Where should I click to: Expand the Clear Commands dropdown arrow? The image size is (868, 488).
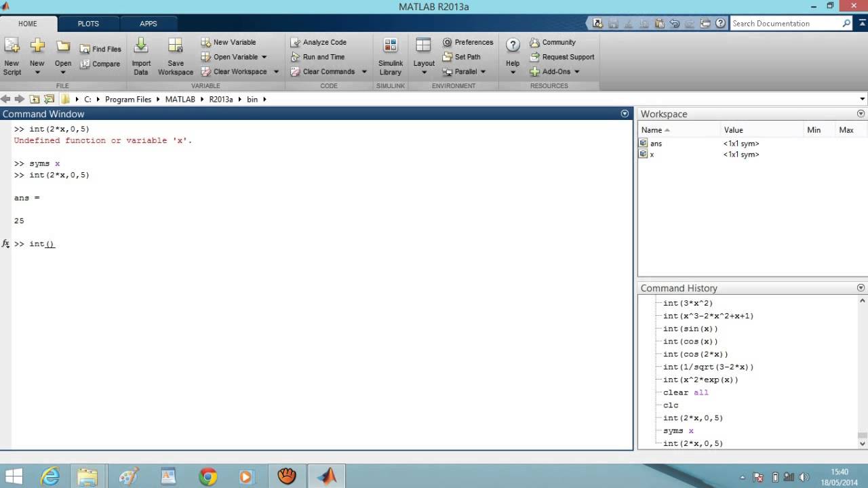click(364, 71)
